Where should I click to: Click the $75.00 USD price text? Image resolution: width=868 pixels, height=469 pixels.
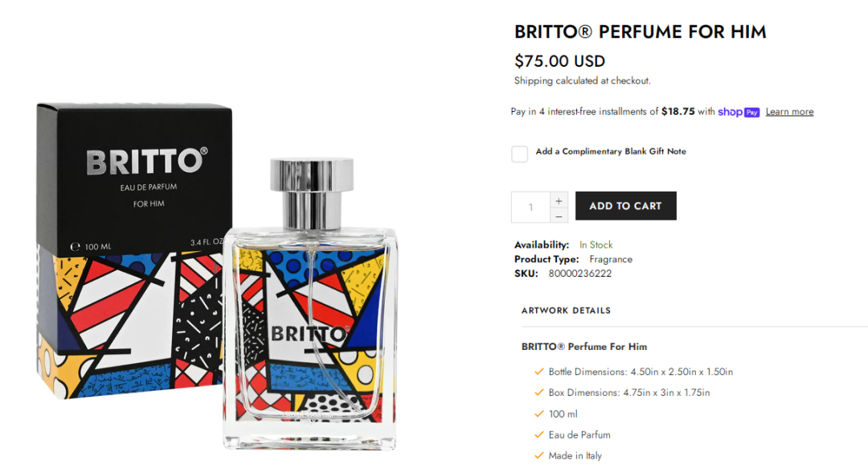click(x=559, y=61)
